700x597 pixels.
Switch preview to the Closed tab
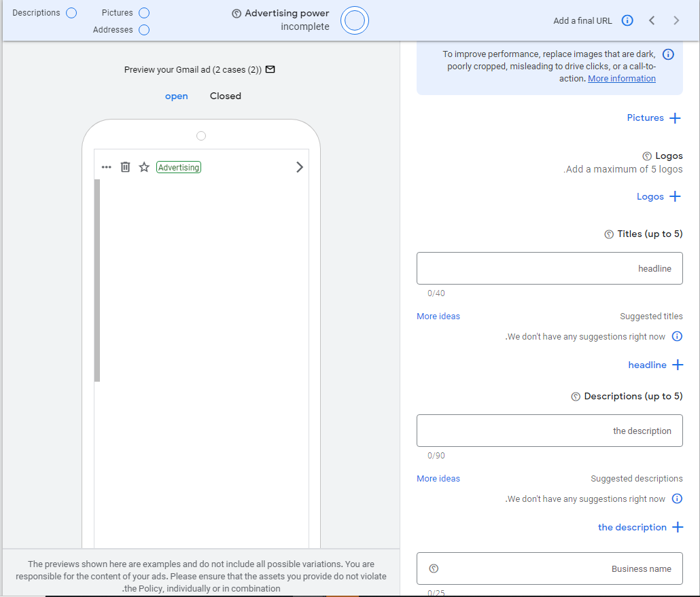click(226, 96)
